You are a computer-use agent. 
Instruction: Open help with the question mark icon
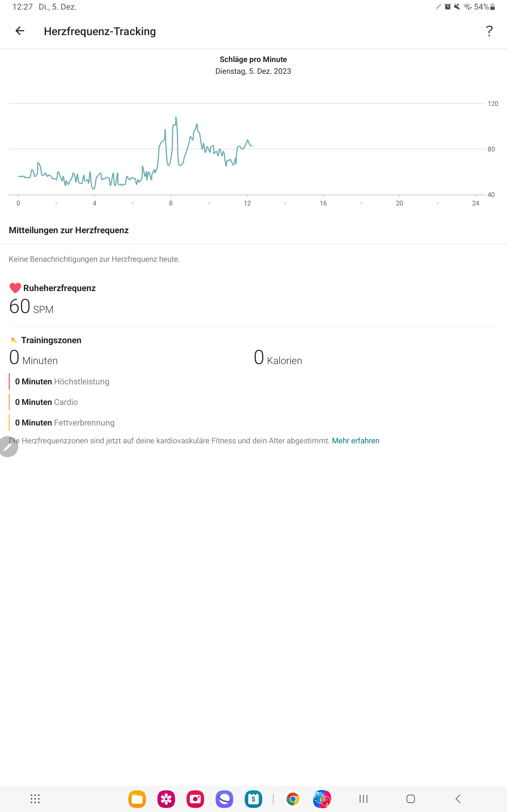[x=489, y=31]
